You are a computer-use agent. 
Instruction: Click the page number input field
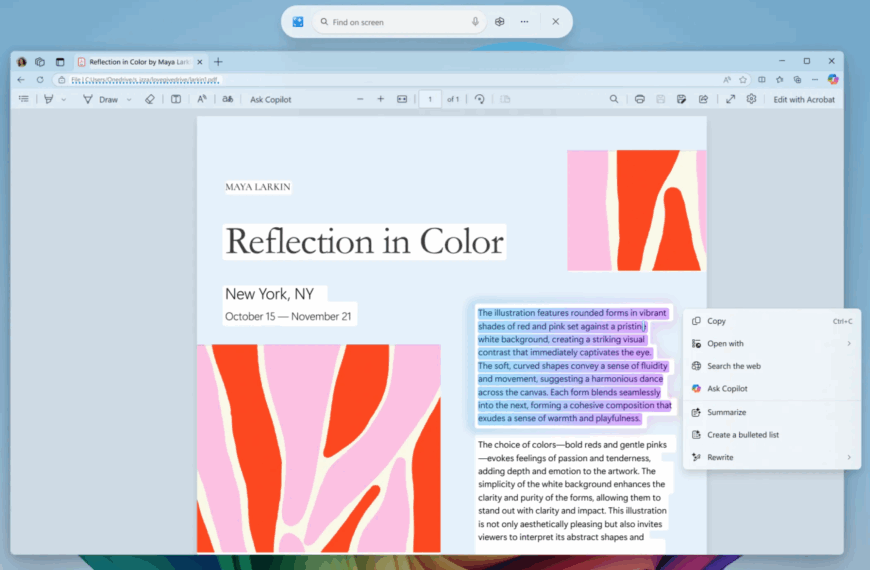(430, 99)
